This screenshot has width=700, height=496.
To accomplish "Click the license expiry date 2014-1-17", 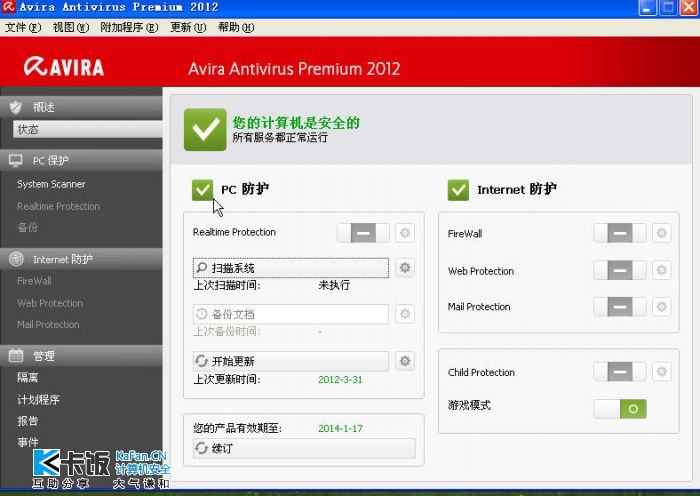I will (340, 429).
